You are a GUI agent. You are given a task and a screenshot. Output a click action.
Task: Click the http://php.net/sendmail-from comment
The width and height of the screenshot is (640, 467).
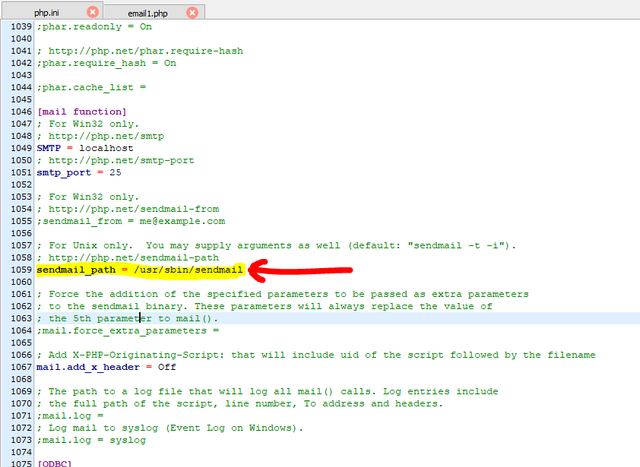click(x=128, y=209)
